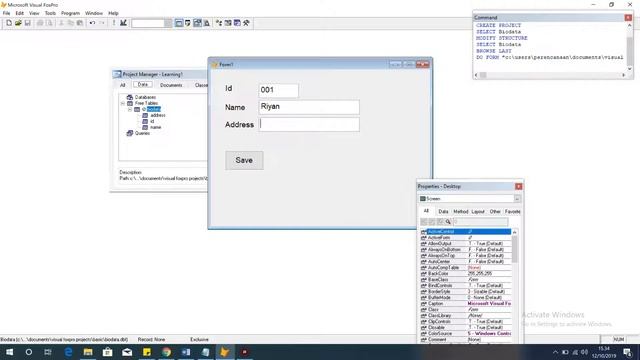Click the Modify Form toolbar icon

click(x=123, y=23)
